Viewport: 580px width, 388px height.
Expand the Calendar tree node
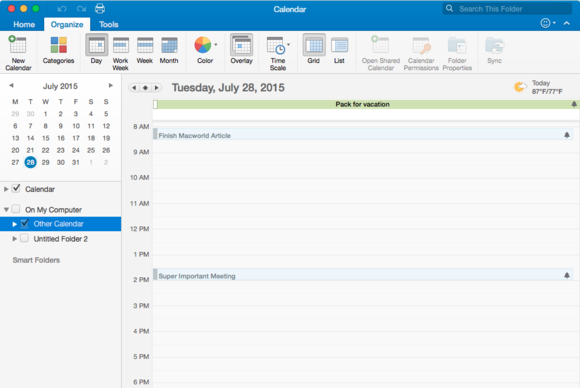pos(6,189)
